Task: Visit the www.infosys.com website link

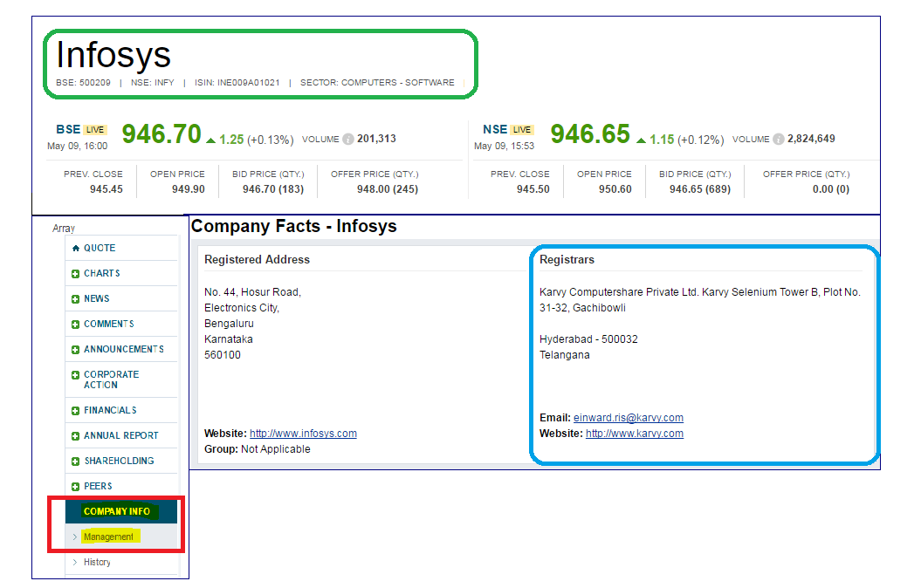Action: click(x=303, y=434)
